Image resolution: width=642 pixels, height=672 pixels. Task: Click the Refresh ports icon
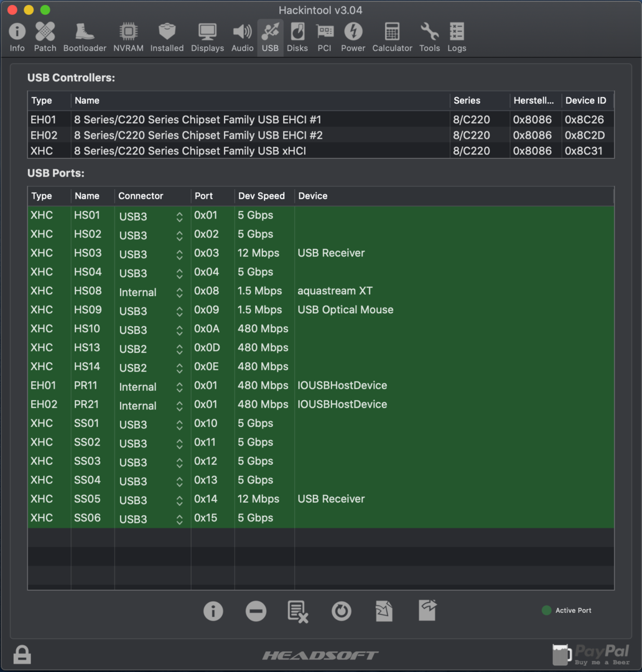341,611
